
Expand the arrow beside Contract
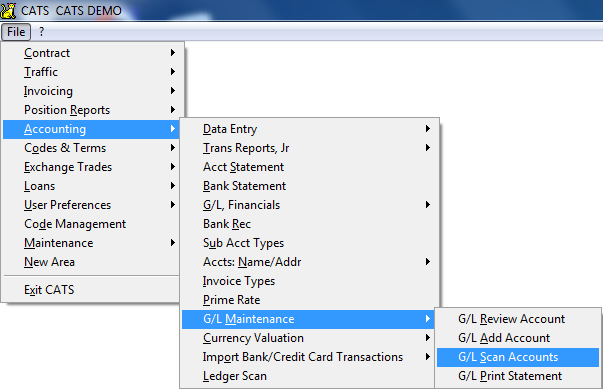click(x=173, y=53)
